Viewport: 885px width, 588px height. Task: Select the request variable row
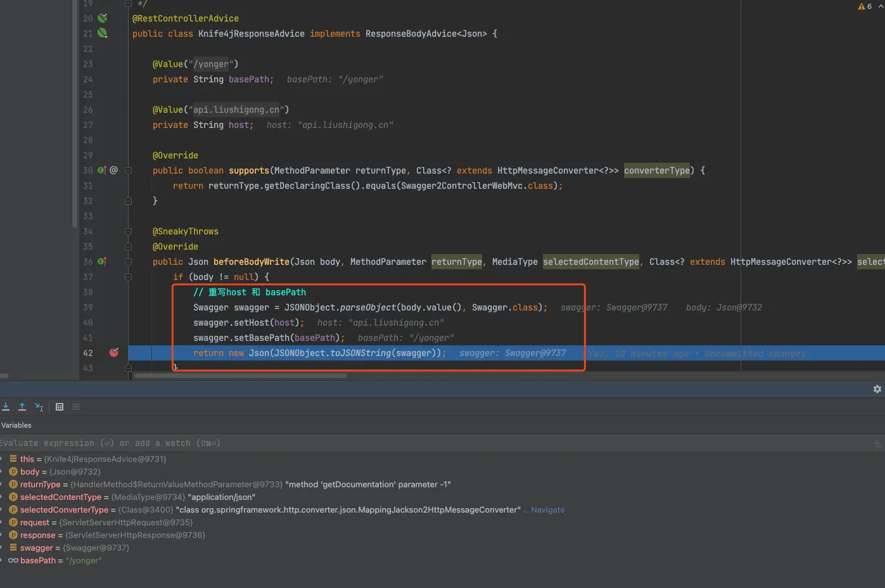coord(101,522)
